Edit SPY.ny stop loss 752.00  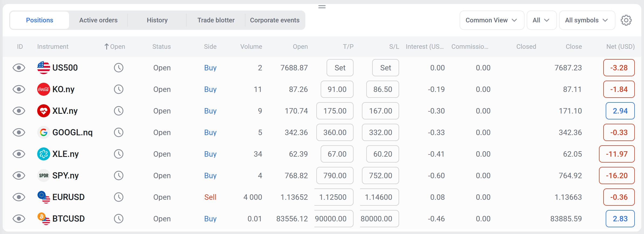coord(380,175)
